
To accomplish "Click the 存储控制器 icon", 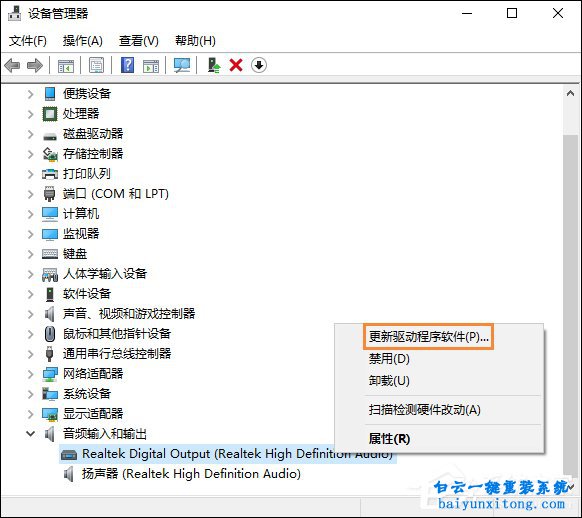I will [50, 154].
